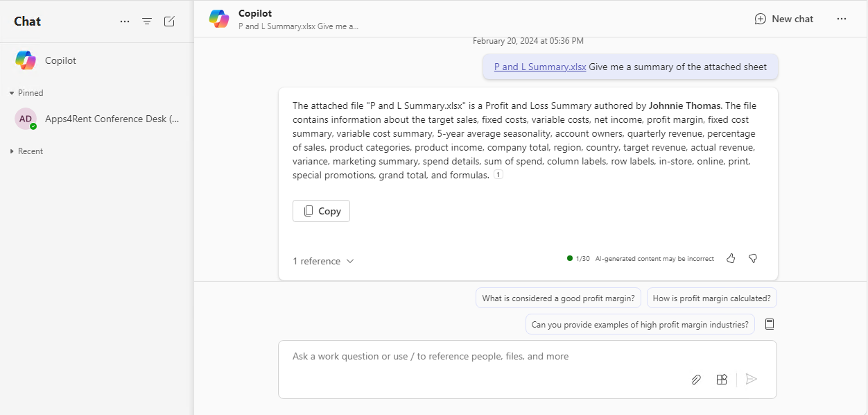Choose 'What is considered a good profit margin?'
Screen dimensions: 868x415
[559, 298]
